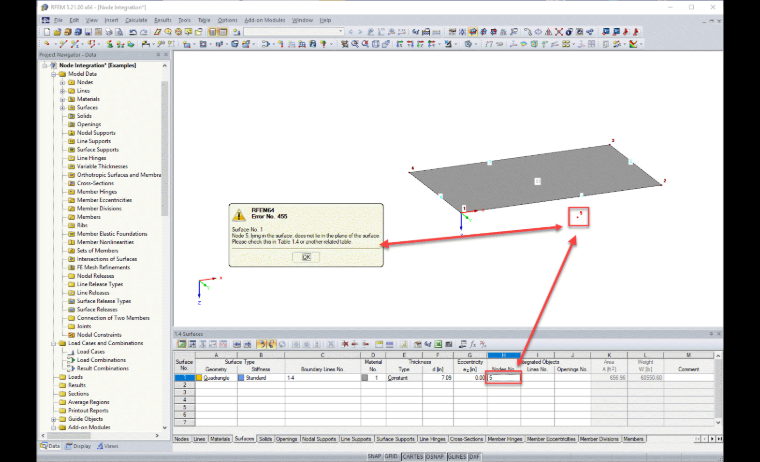
Task: Click the Print icon in the toolbar
Action: click(x=109, y=32)
